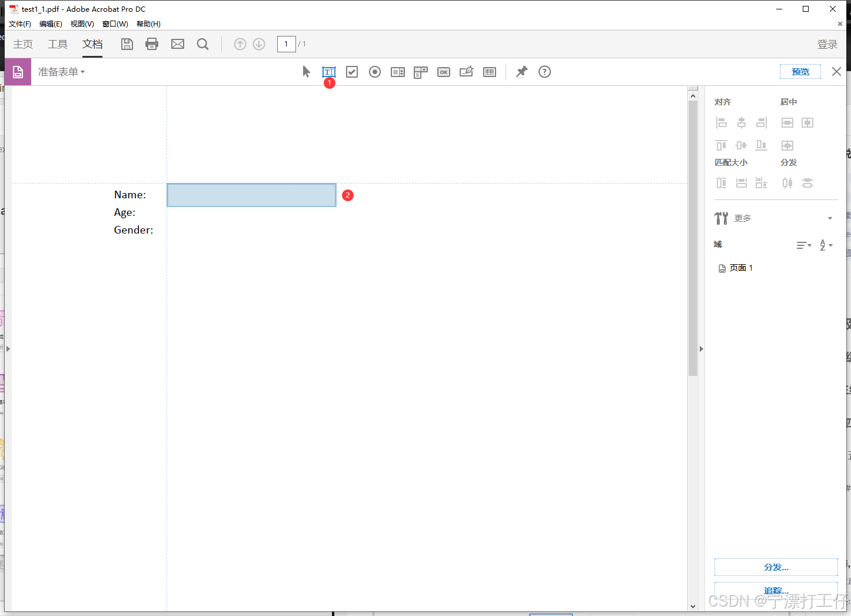The height and width of the screenshot is (616, 851).
Task: Open the A-Z sort order dropdown
Action: tap(826, 245)
